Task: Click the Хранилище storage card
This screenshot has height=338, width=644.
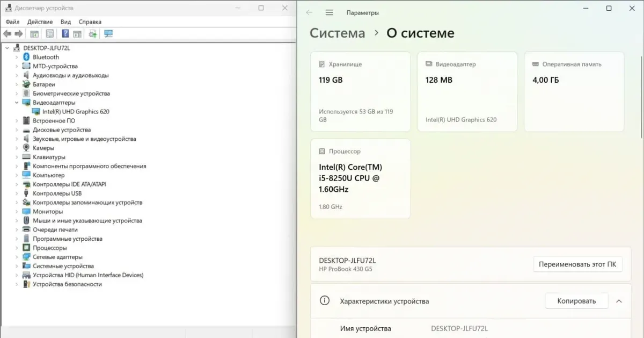Action: 360,91
